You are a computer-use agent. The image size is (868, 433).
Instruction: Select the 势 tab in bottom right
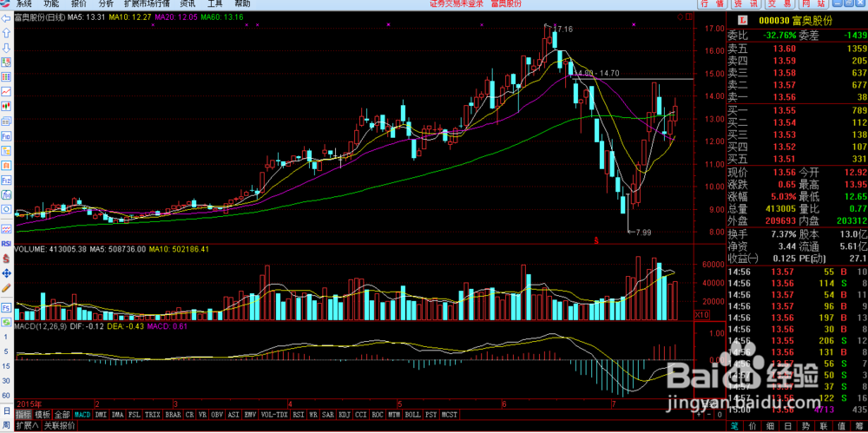click(x=806, y=426)
